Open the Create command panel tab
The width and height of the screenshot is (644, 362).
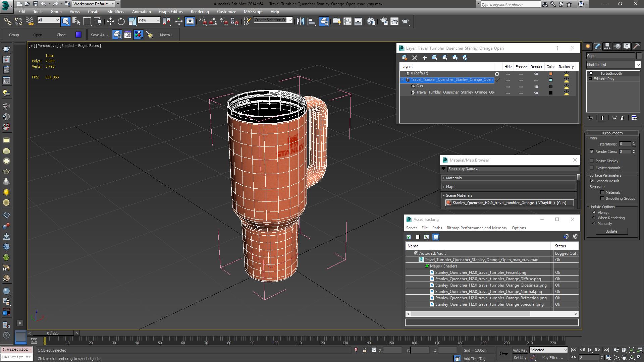pyautogui.click(x=588, y=46)
